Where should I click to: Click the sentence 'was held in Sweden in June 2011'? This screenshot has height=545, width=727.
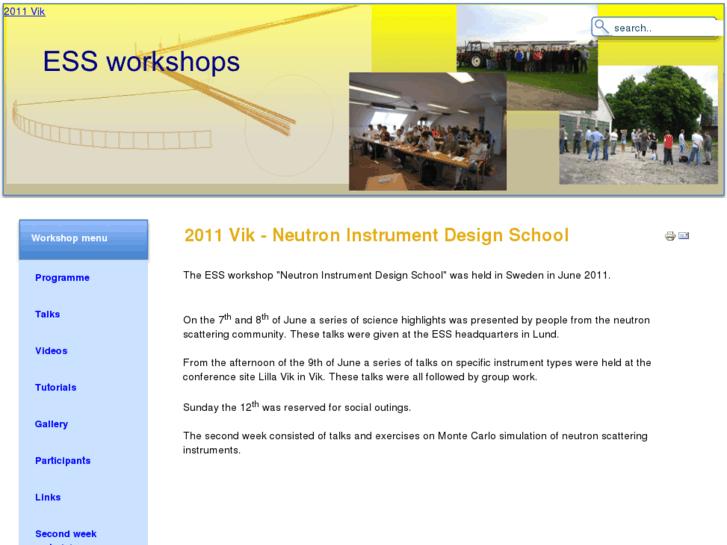point(530,275)
